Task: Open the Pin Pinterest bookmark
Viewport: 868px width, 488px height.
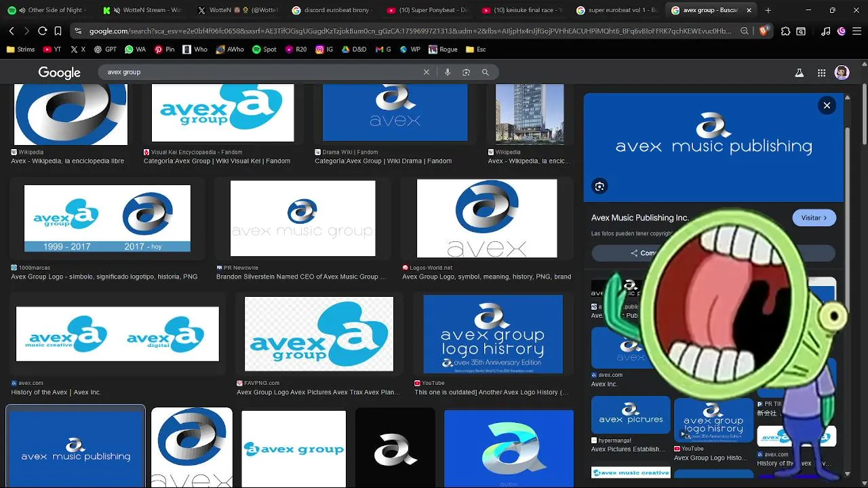Action: pos(164,49)
